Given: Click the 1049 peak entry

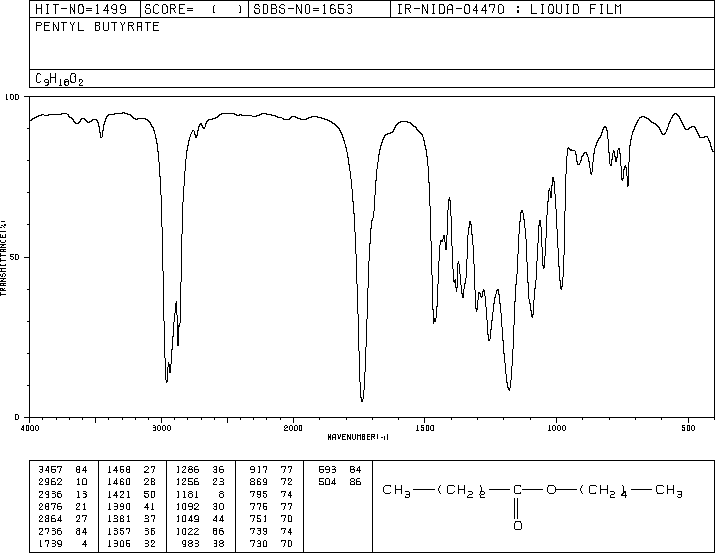Looking at the screenshot, I should [187, 519].
